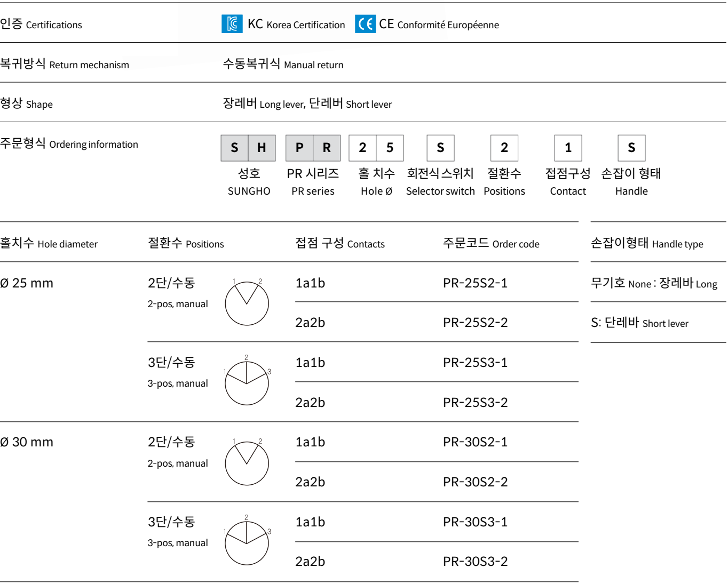Viewport: 728px width, 584px height.
Task: Click '무기호 None: 장레바 Long' handle entry
Action: tap(654, 283)
